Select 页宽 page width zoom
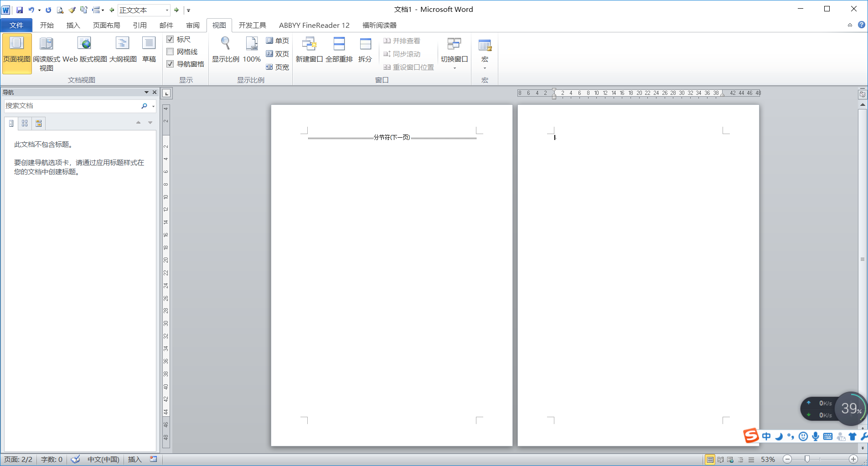 pyautogui.click(x=277, y=67)
